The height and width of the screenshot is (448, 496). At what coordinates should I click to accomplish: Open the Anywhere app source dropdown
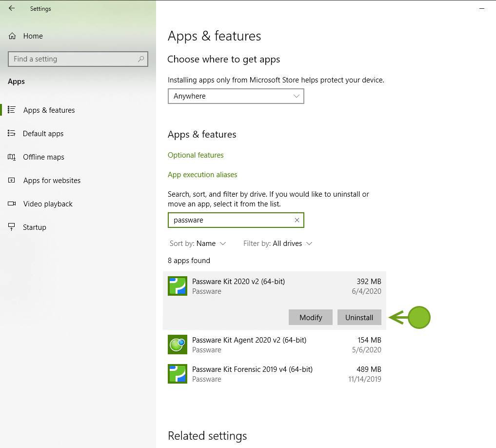click(x=236, y=96)
